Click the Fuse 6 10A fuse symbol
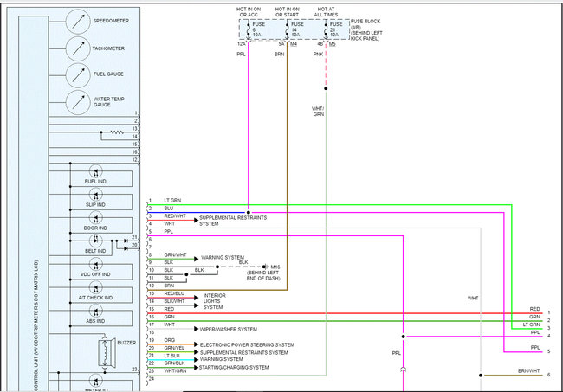Image resolution: width=563 pixels, height=392 pixels. pos(249,29)
